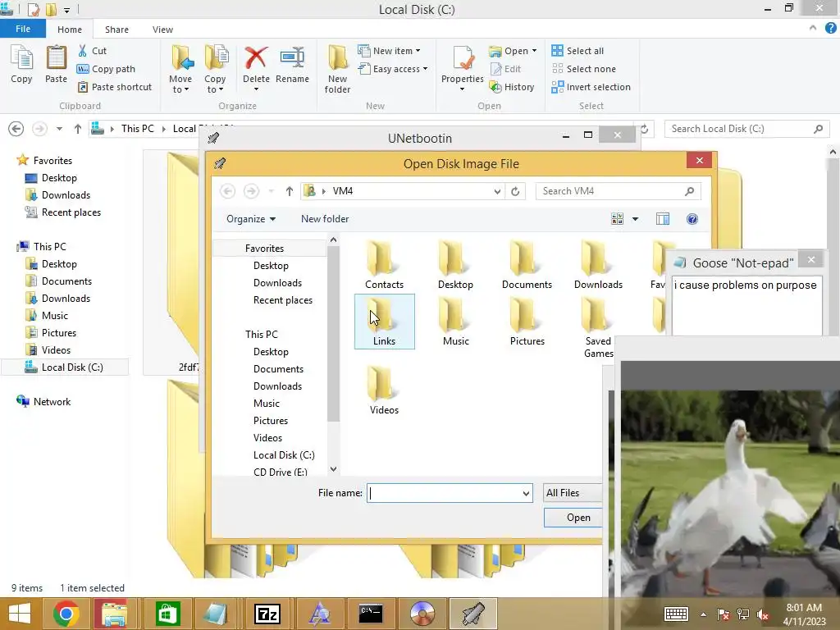Image resolution: width=840 pixels, height=630 pixels.
Task: Collapse the Explorer ribbon with chevron
Action: click(x=813, y=28)
